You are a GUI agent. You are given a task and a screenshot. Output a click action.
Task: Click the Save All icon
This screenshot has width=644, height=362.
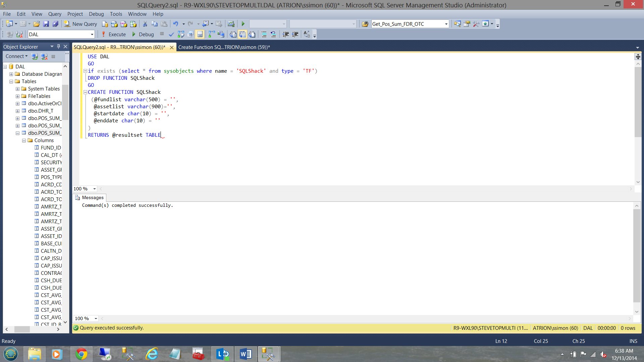(55, 24)
